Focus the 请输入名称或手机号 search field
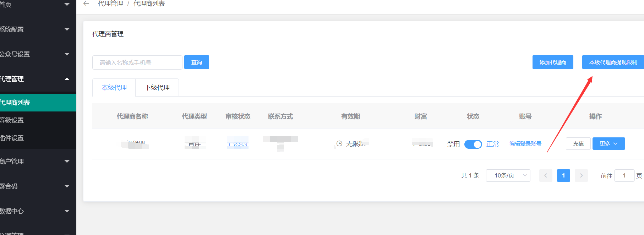The height and width of the screenshot is (235, 644). (137, 62)
